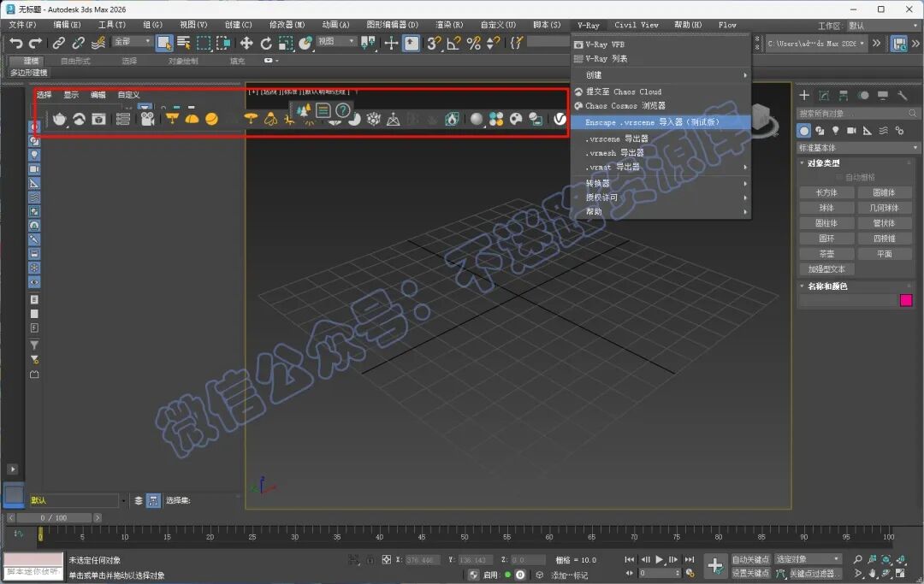
Task: Open the 选定对象 key filter dropdown
Action: coord(808,559)
